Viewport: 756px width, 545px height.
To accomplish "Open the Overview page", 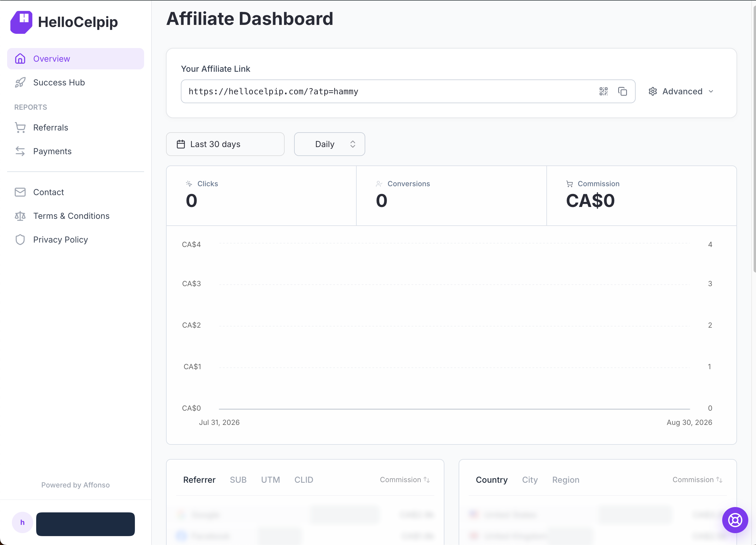I will tap(75, 59).
